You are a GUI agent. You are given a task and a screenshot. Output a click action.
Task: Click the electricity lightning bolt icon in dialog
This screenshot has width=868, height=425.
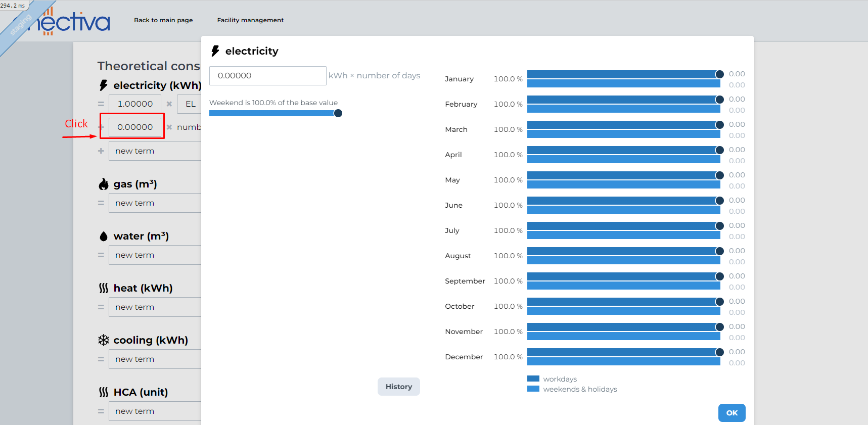[215, 51]
